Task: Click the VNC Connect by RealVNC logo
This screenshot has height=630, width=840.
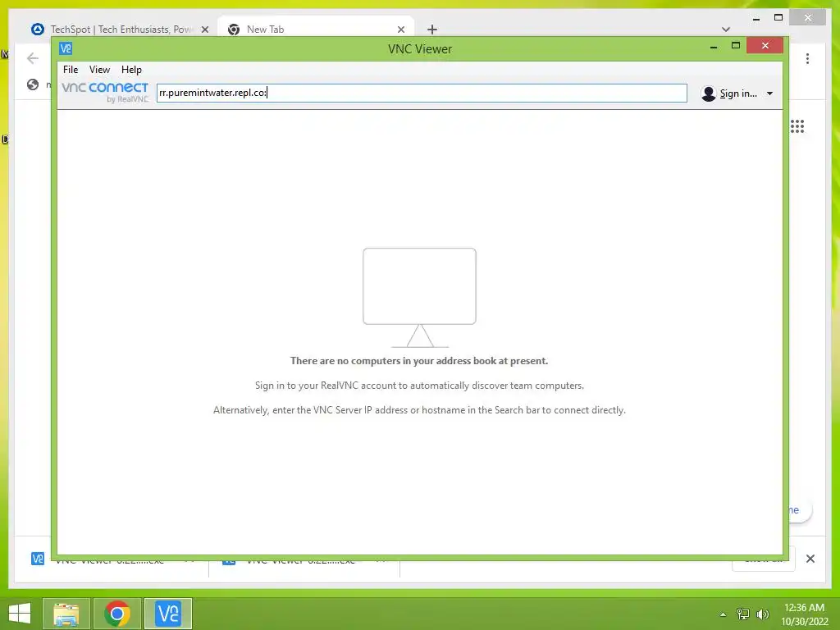Action: [x=105, y=92]
